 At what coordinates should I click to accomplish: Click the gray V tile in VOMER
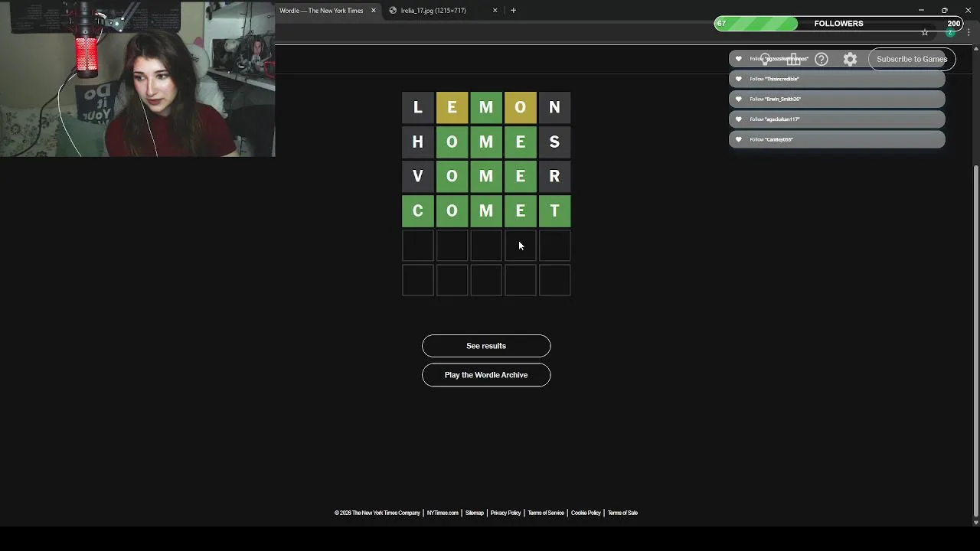pyautogui.click(x=417, y=177)
